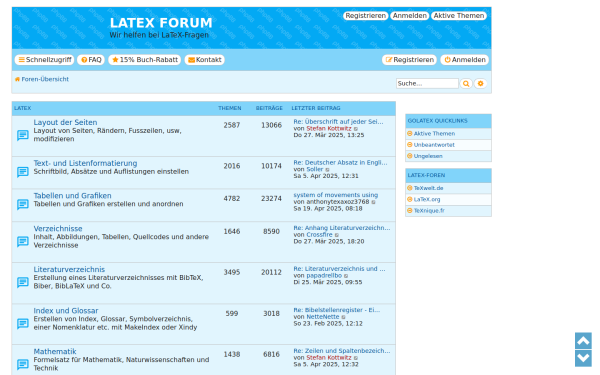
Task: Open Ungelesen quicklink
Action: coord(428,156)
